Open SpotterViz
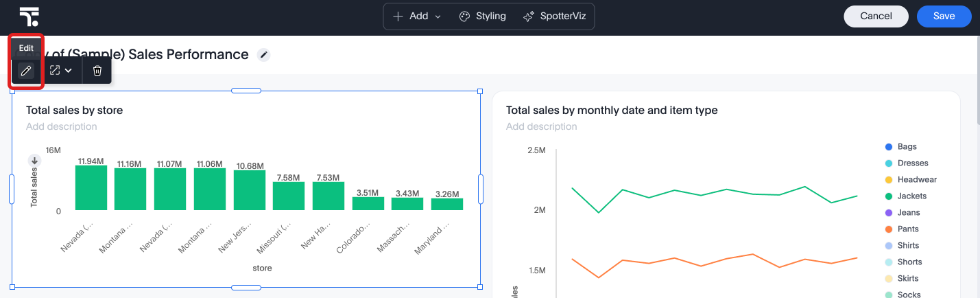Screen dimensions: 980x298 tap(557, 16)
